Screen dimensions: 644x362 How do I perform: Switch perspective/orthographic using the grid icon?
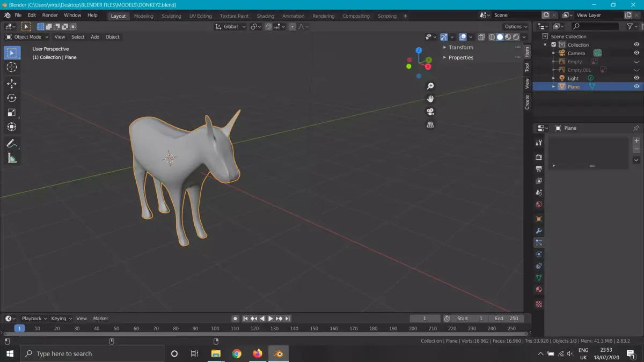click(430, 124)
